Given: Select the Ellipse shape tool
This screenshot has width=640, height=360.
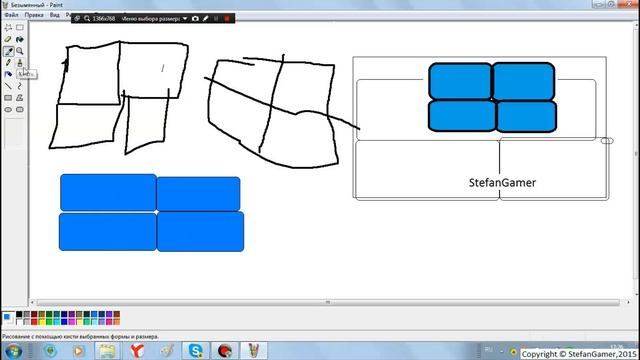Looking at the screenshot, I should point(8,109).
